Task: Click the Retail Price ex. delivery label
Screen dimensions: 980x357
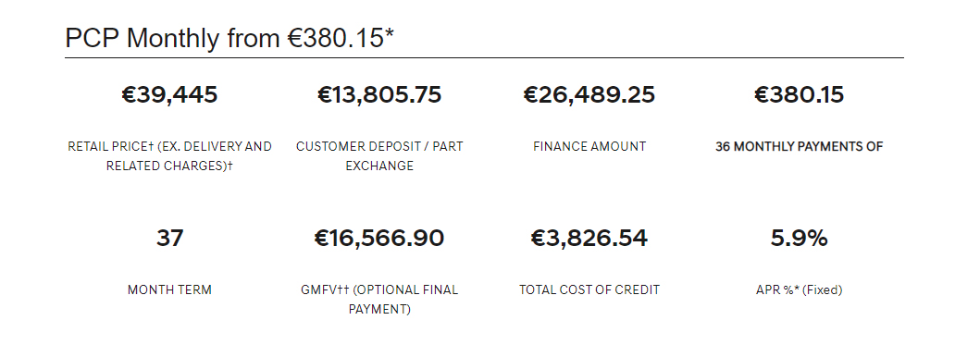Action: coord(169,156)
